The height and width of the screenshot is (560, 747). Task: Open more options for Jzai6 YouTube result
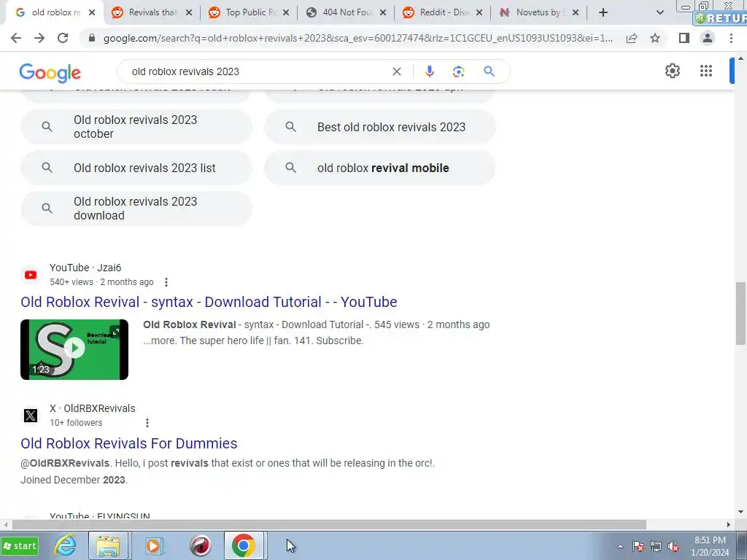pos(166,282)
